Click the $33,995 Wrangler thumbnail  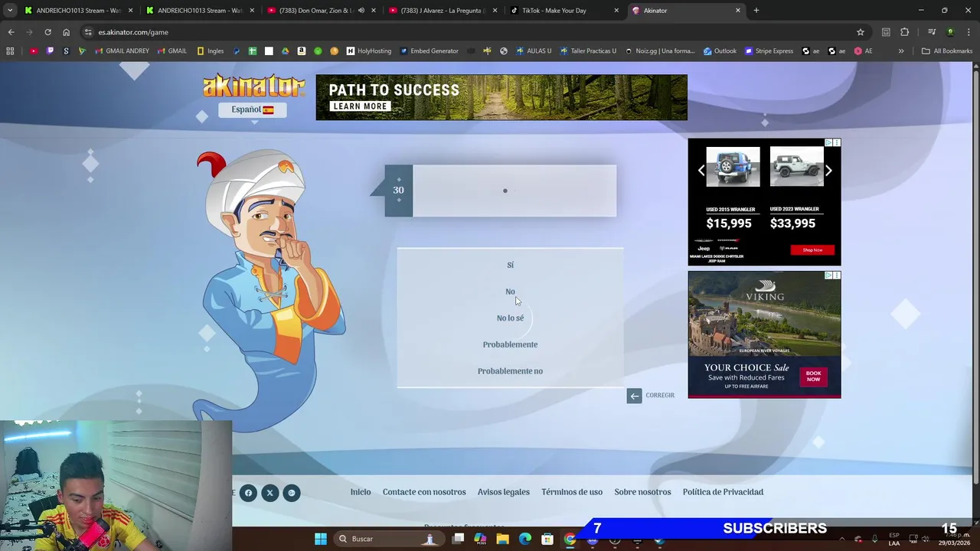796,167
